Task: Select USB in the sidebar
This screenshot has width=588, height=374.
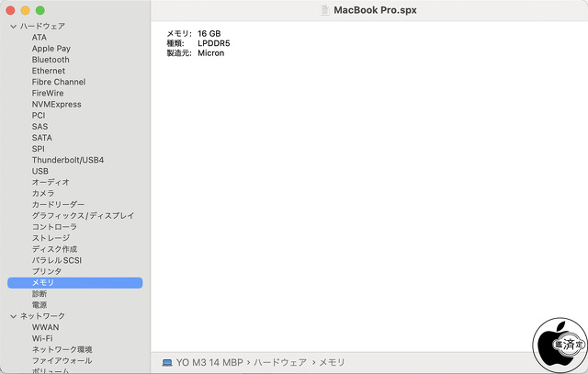Action: pyautogui.click(x=40, y=171)
